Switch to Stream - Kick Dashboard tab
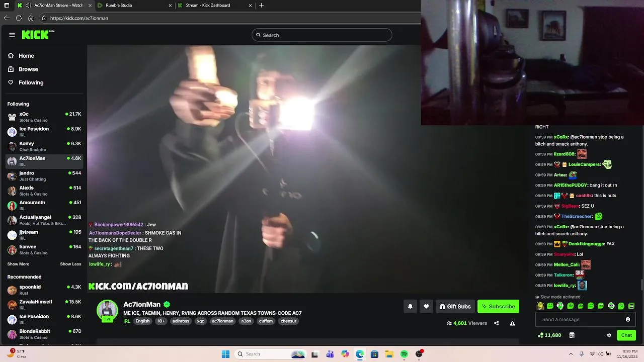 click(214, 6)
